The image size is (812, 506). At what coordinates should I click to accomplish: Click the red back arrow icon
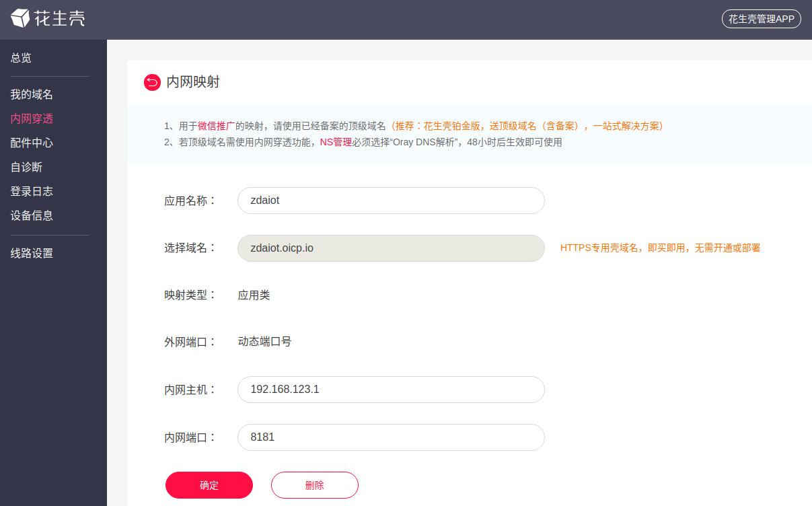coord(152,82)
